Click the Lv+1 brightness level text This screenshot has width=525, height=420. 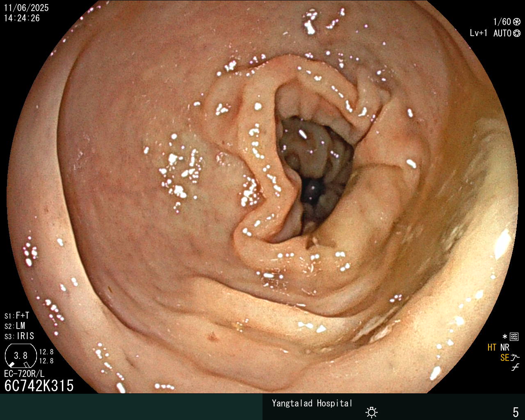click(x=479, y=33)
